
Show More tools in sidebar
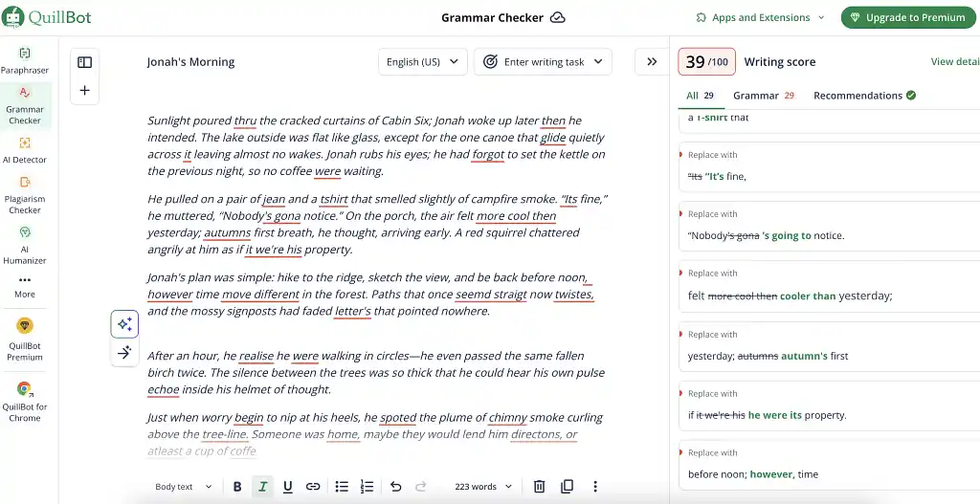coord(24,287)
